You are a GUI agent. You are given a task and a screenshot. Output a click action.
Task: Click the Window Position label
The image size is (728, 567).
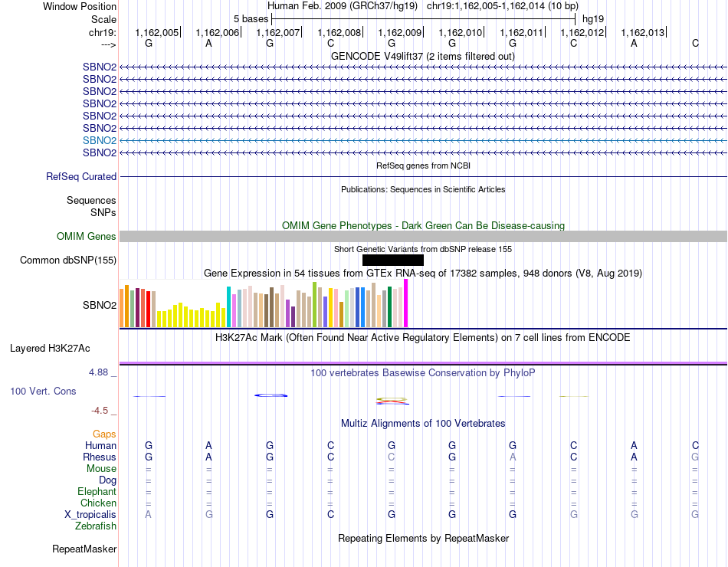coord(80,6)
